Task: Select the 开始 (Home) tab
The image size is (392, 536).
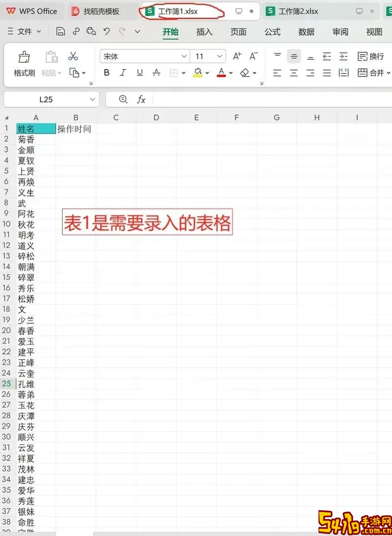Action: [x=171, y=32]
